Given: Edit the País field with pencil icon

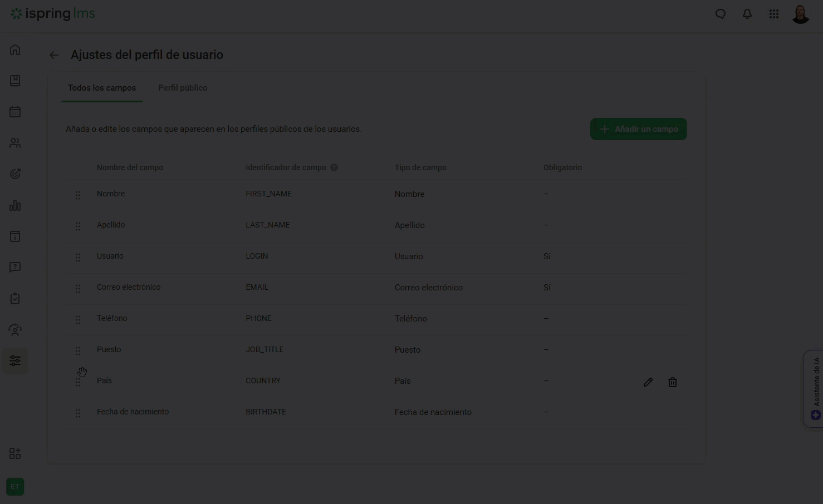Looking at the screenshot, I should 648,382.
